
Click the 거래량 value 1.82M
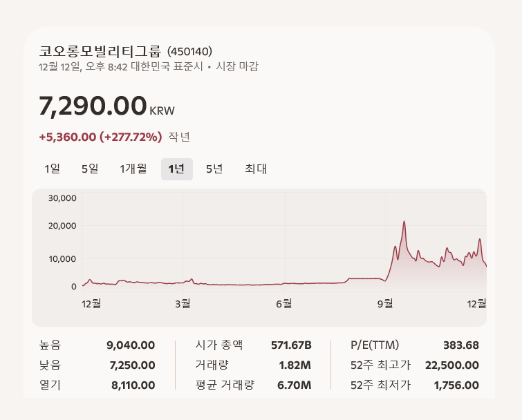tap(295, 365)
